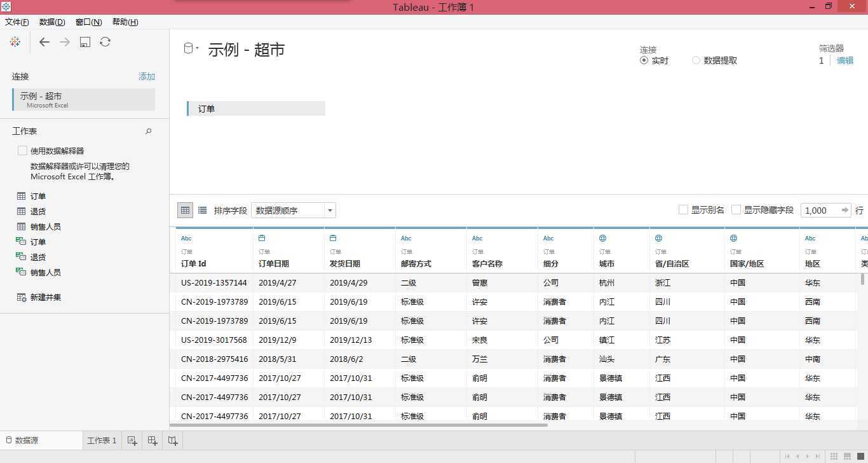Open the 帮助(H) menu
The image size is (868, 463).
(x=125, y=22)
